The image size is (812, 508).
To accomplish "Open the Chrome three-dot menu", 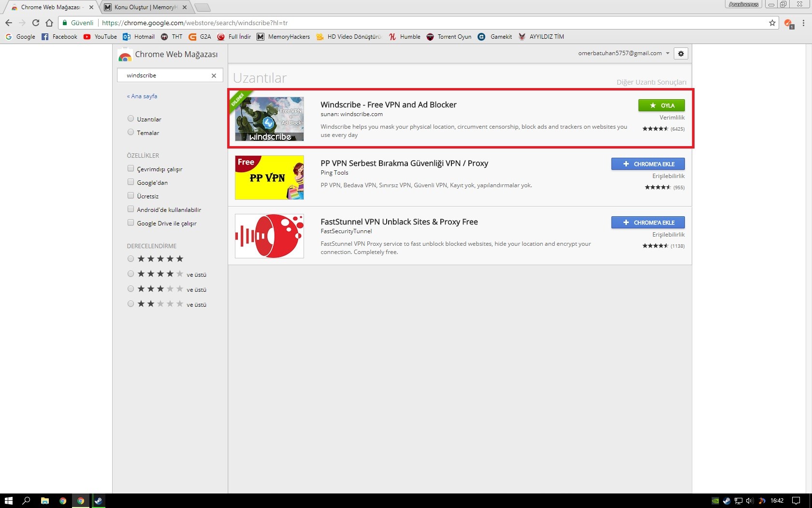I will click(803, 23).
